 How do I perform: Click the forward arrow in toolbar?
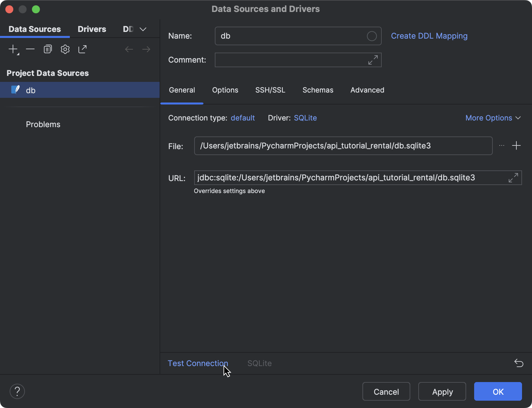[x=146, y=49]
